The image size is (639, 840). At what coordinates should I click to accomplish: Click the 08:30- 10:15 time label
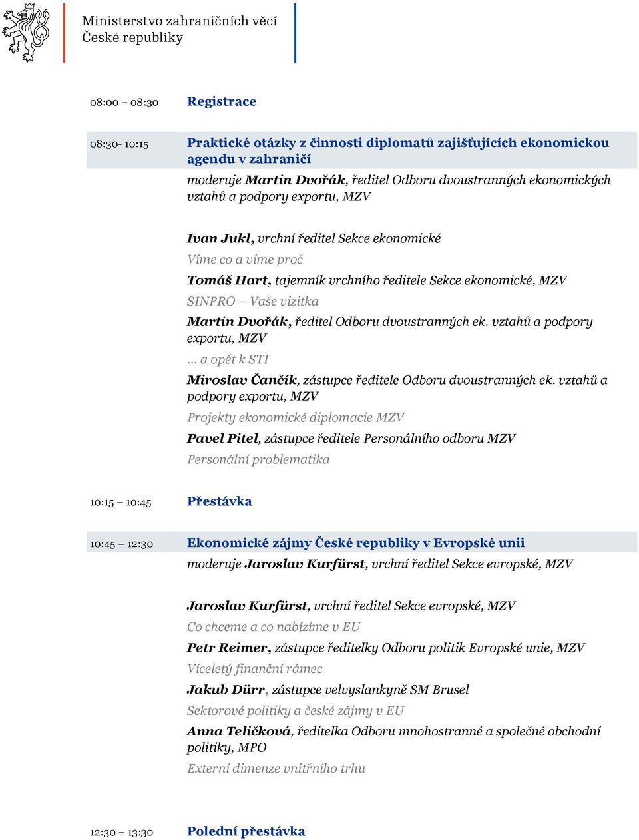(119, 144)
